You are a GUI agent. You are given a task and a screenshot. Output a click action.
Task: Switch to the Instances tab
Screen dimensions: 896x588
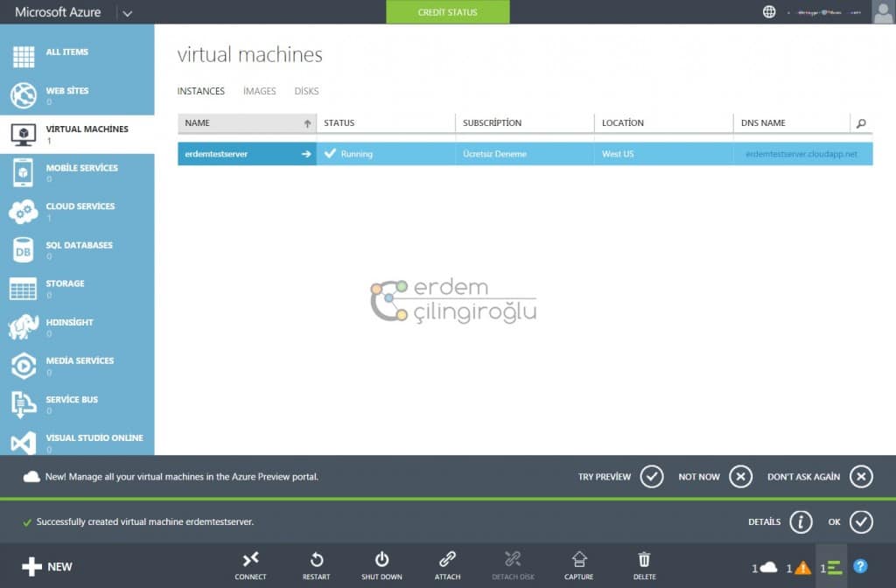(200, 91)
